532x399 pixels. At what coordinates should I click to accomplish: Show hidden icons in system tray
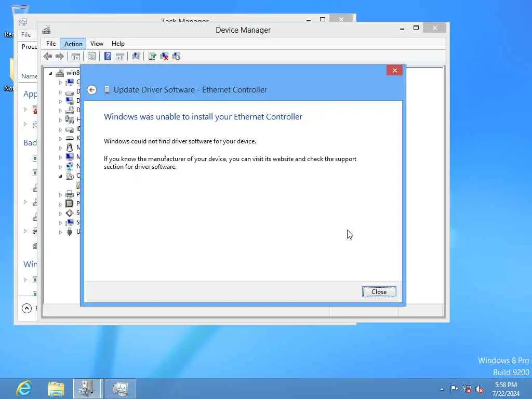(442, 389)
